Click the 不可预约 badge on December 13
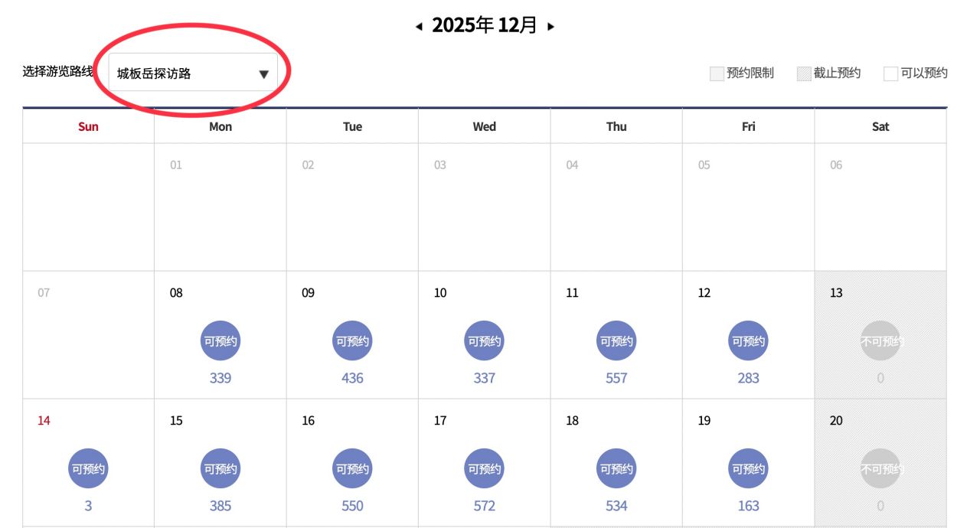The image size is (980, 528). (880, 341)
